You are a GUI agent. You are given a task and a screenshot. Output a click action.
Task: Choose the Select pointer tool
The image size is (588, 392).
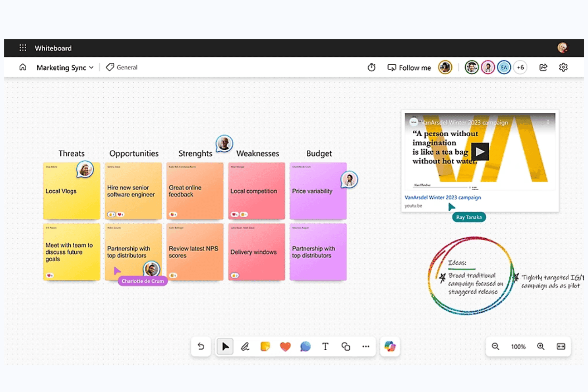tap(225, 346)
